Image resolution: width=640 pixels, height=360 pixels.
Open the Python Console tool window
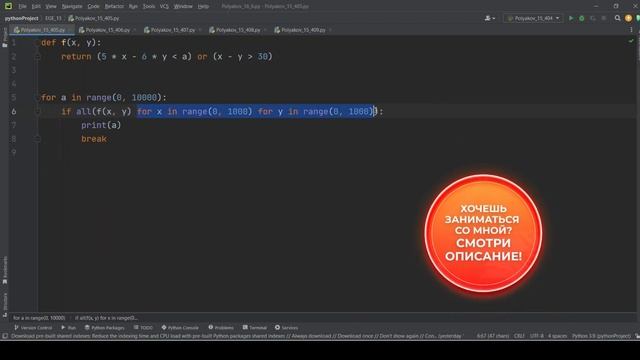coord(180,327)
